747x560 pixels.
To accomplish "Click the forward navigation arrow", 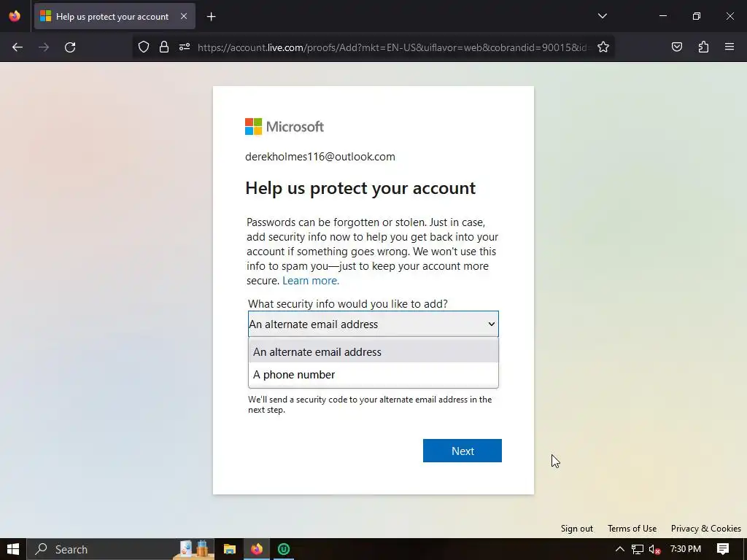I will pyautogui.click(x=44, y=47).
